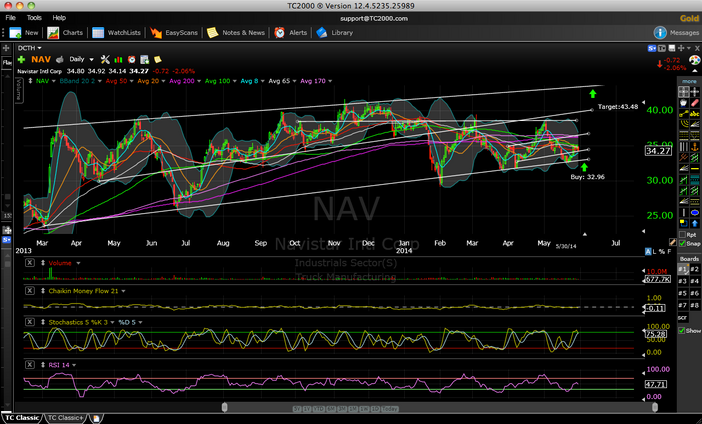Toggle the Snap checkbox
Screen dimensions: 702x424
tap(682, 243)
